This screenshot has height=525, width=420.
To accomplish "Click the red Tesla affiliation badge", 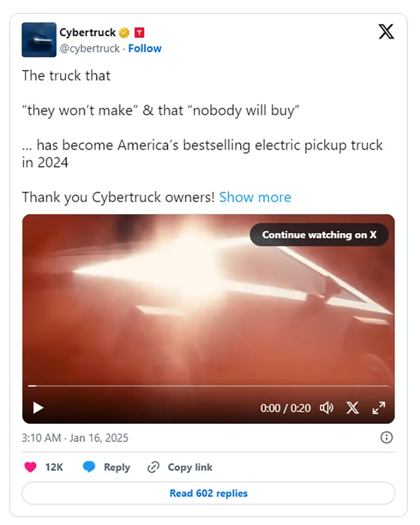I will tap(139, 33).
